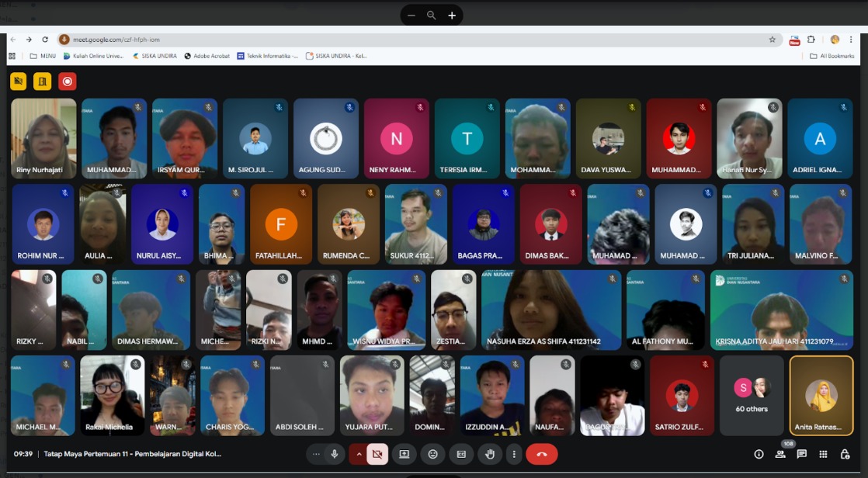Viewport: 868px width, 478px height.
Task: Open host controls lock icon
Action: [845, 454]
